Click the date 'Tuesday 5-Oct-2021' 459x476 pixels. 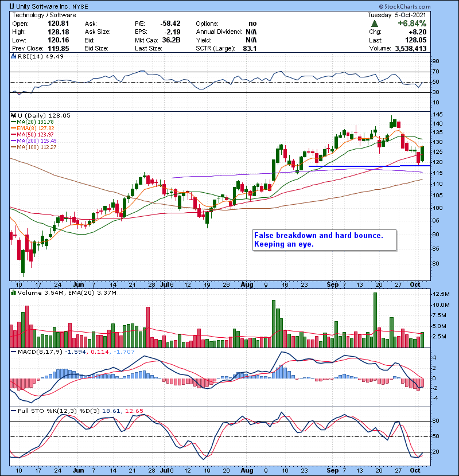[396, 15]
